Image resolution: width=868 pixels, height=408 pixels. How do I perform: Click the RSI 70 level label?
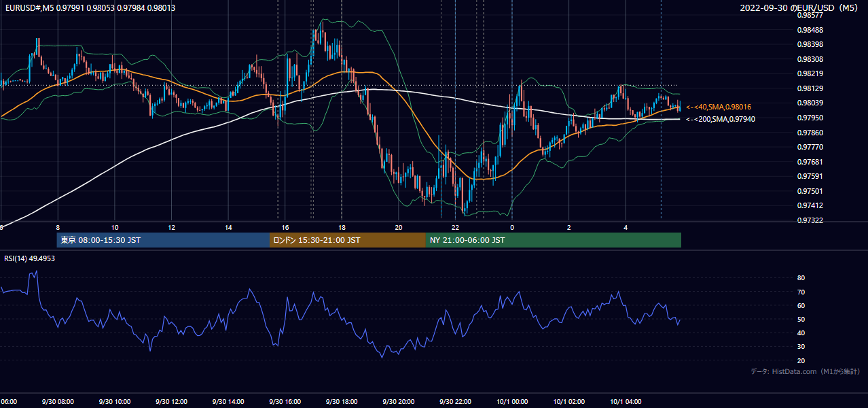click(801, 292)
